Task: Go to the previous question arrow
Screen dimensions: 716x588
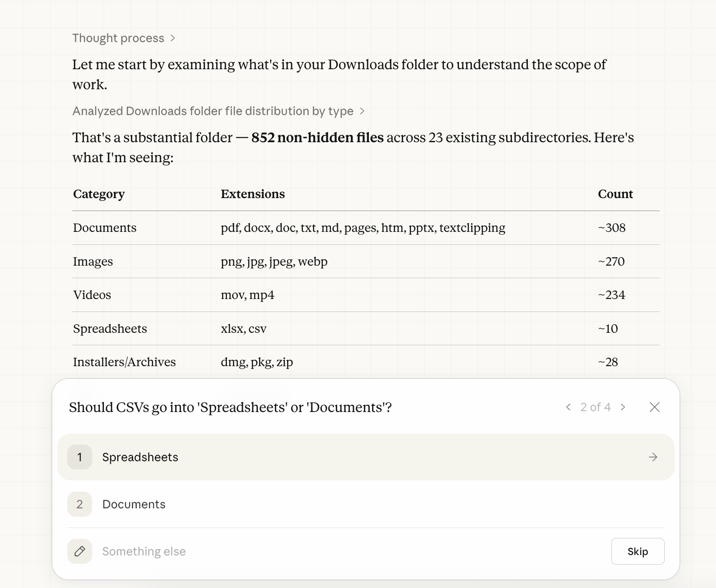Action: pos(568,407)
